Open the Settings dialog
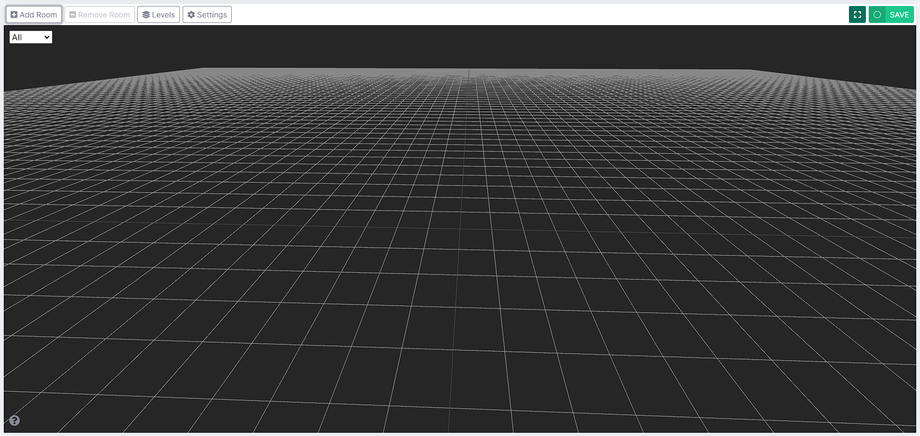The image size is (920, 436). pos(207,15)
